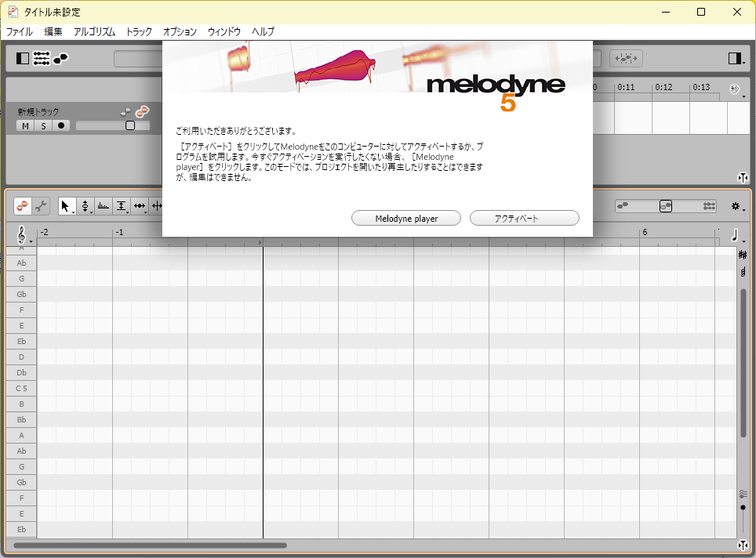Show only current track blobs option
The height and width of the screenshot is (558, 756).
click(x=623, y=206)
